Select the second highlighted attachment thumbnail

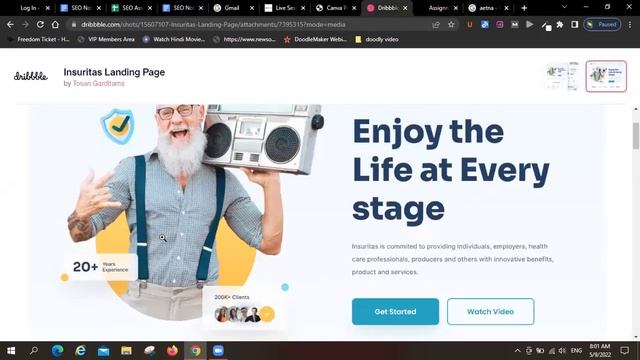coord(606,76)
